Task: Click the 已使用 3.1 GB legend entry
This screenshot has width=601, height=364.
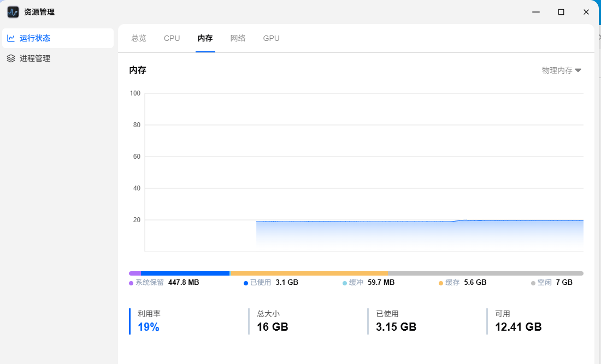Action: coord(271,283)
